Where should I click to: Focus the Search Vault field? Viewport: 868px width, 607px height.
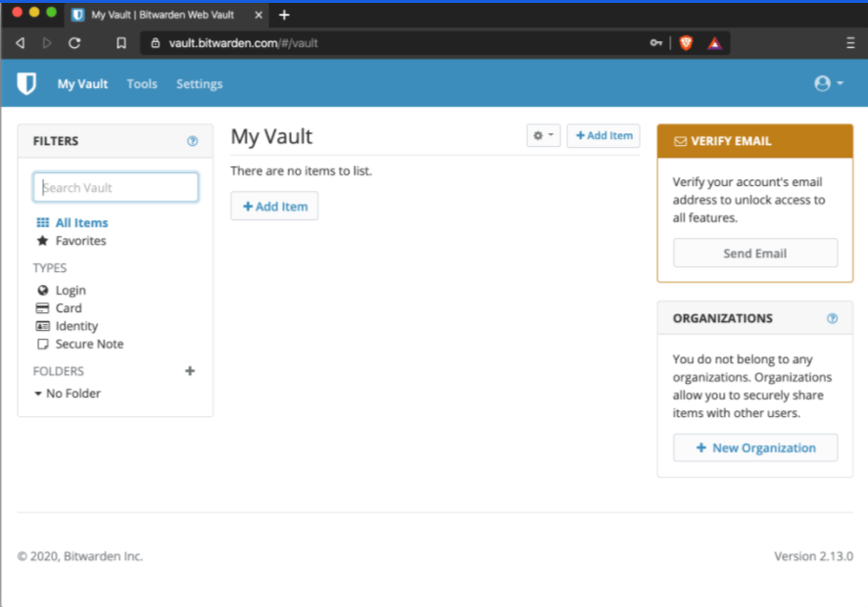coord(116,187)
